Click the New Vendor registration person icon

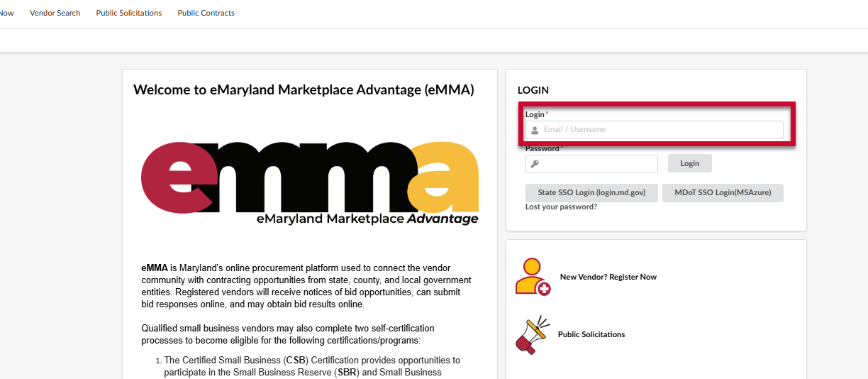[533, 277]
